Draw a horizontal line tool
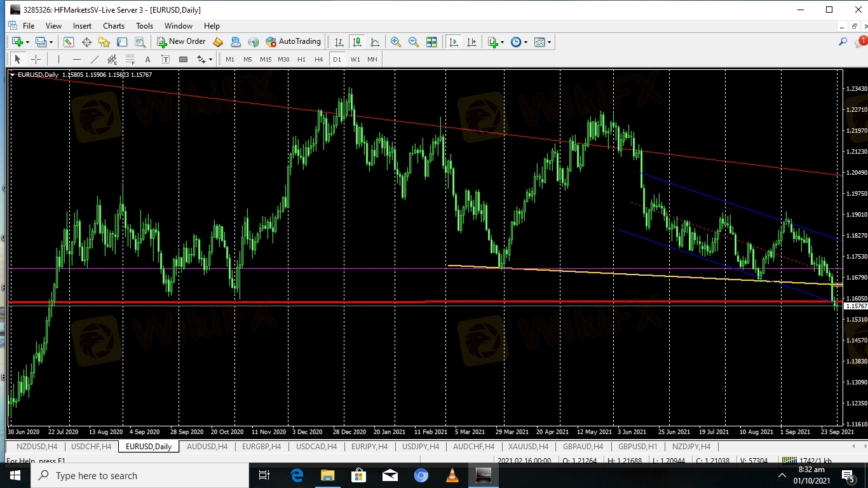Image resolution: width=868 pixels, height=488 pixels. pos(77,59)
